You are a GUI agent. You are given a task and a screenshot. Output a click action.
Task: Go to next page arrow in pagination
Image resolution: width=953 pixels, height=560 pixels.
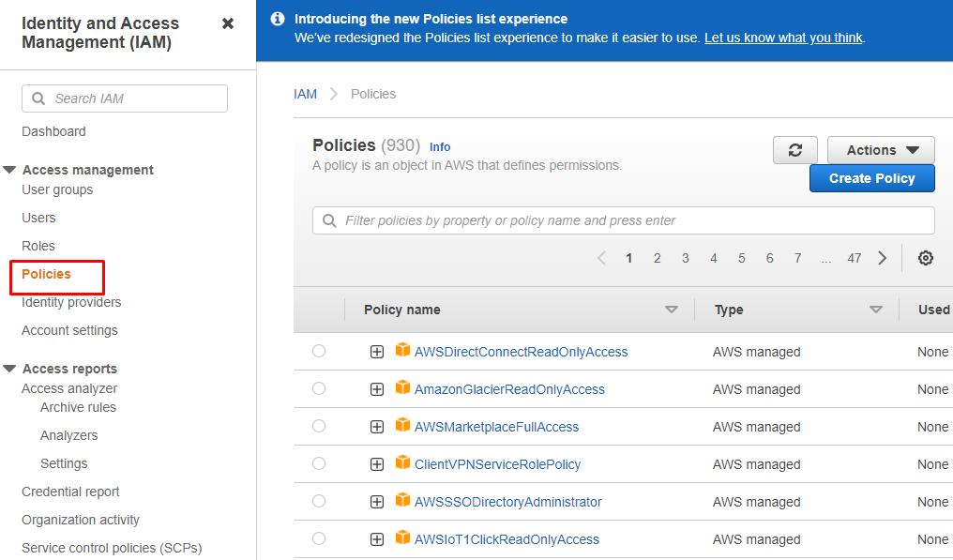tap(882, 258)
